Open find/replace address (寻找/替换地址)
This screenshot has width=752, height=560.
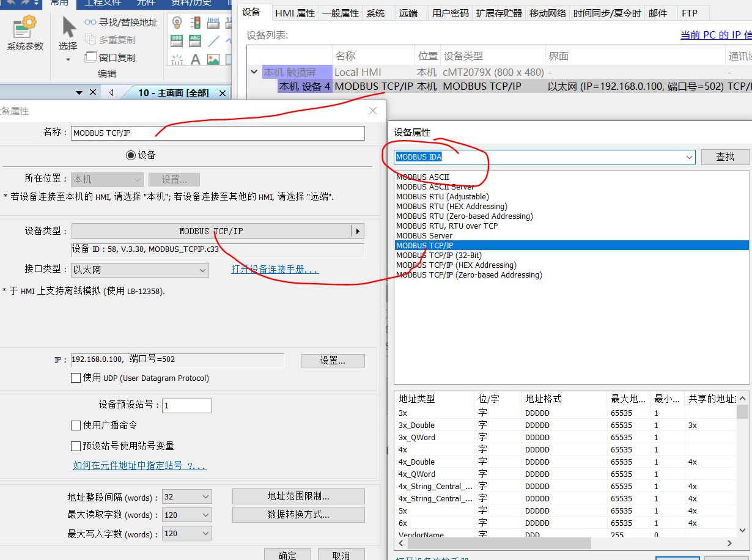121,22
